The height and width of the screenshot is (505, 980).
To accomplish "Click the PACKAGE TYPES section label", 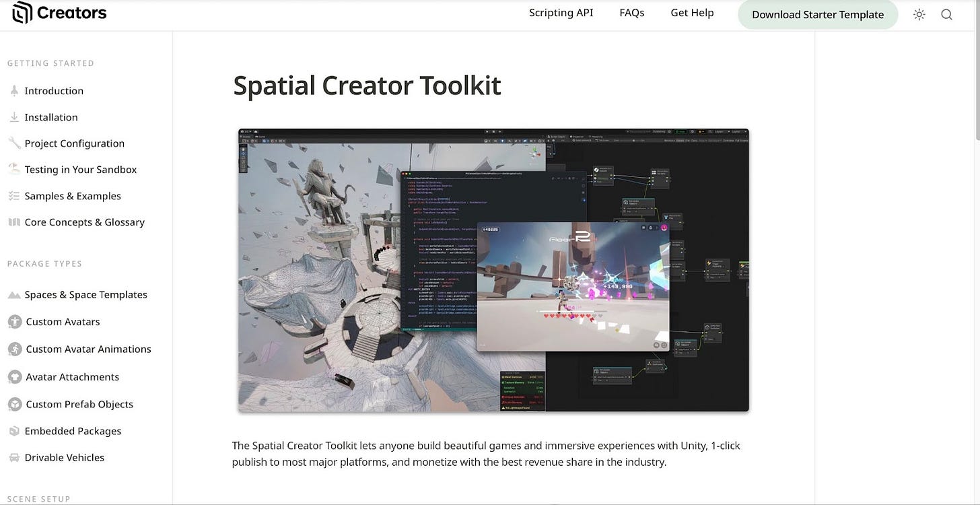I will click(x=44, y=264).
